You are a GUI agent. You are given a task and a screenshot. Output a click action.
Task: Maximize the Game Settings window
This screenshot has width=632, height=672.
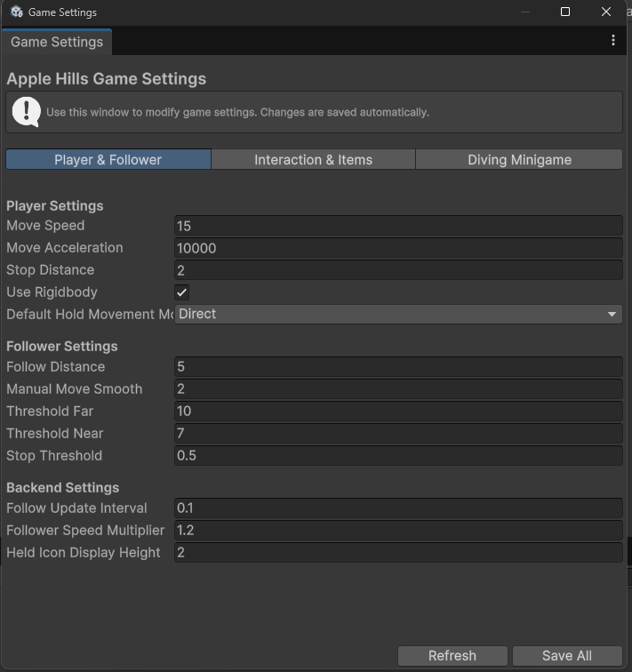click(x=565, y=12)
